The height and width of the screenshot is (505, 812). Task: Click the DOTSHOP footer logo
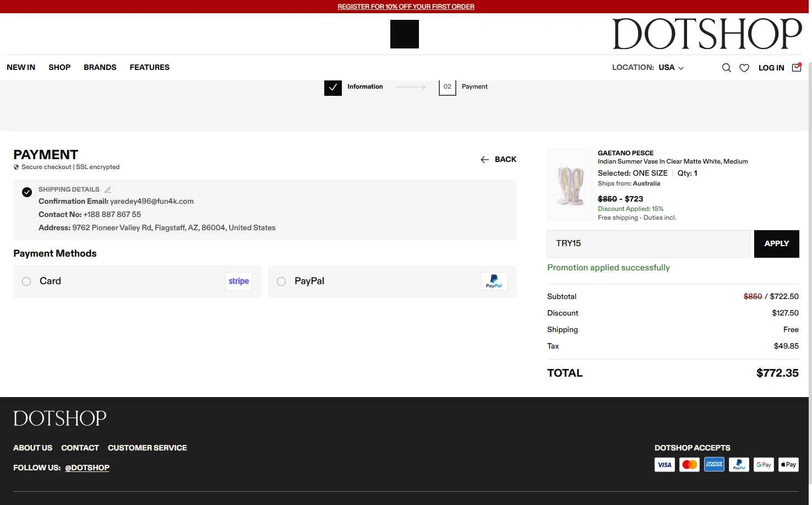click(60, 419)
